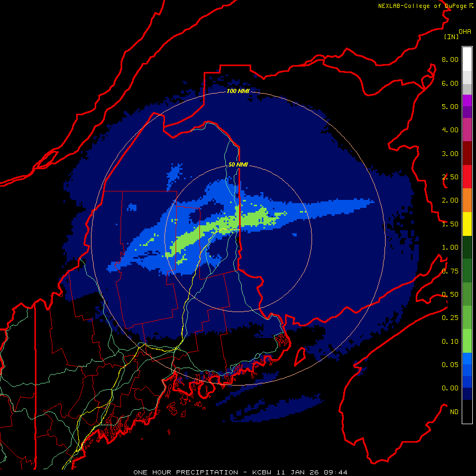Click the pink 4.00 color swatch
Image resolution: width=476 pixels, height=476 pixels.
[x=467, y=130]
